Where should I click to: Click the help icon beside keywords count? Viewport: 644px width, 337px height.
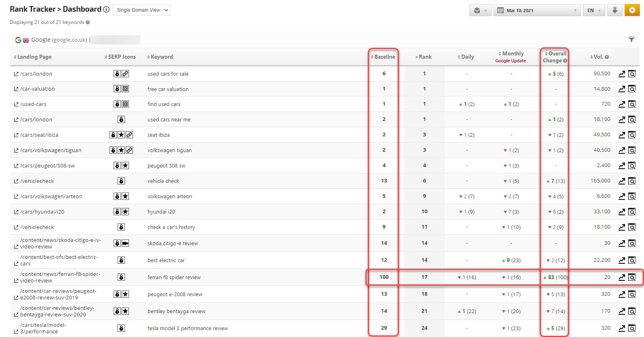(x=88, y=22)
